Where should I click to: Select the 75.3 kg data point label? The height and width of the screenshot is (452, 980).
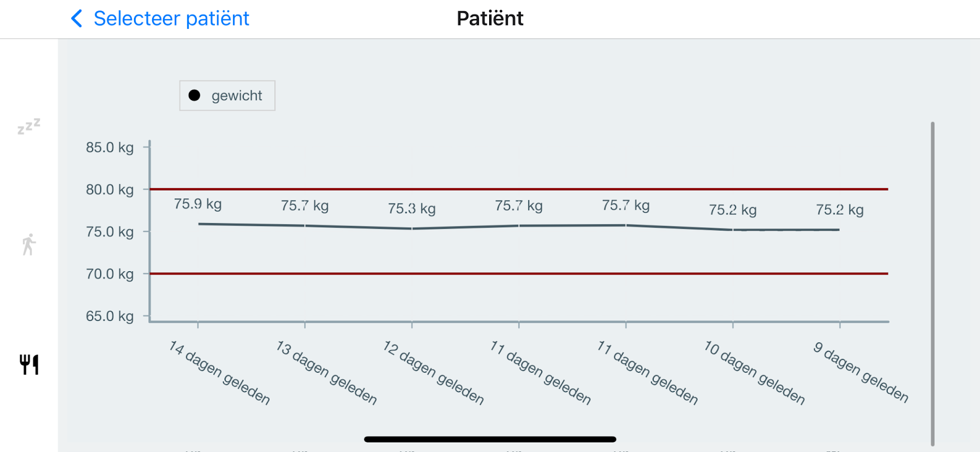[412, 208]
